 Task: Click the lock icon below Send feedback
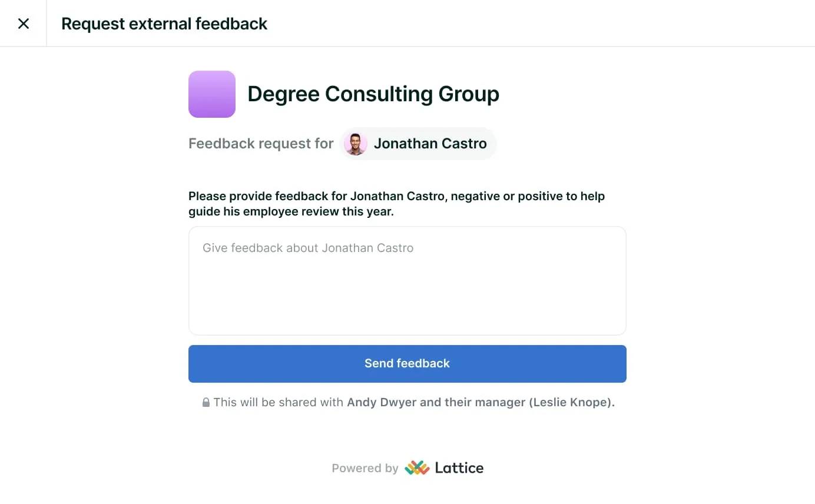tap(206, 403)
